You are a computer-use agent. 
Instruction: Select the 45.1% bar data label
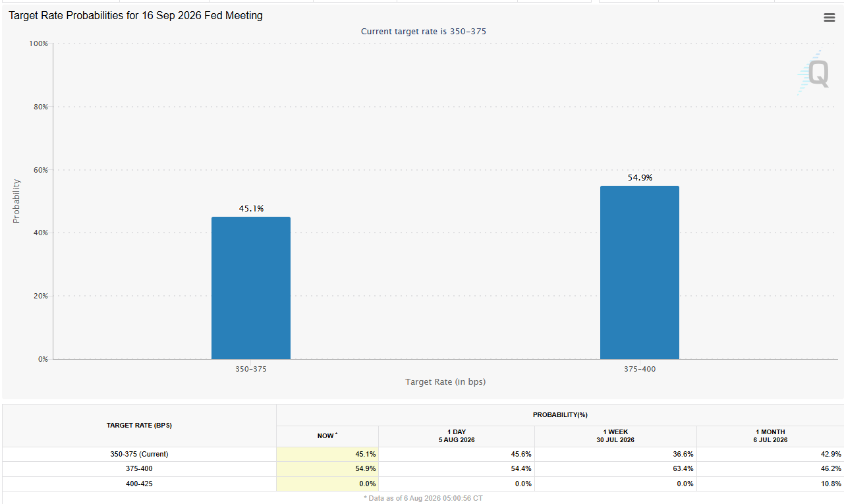[x=251, y=208]
